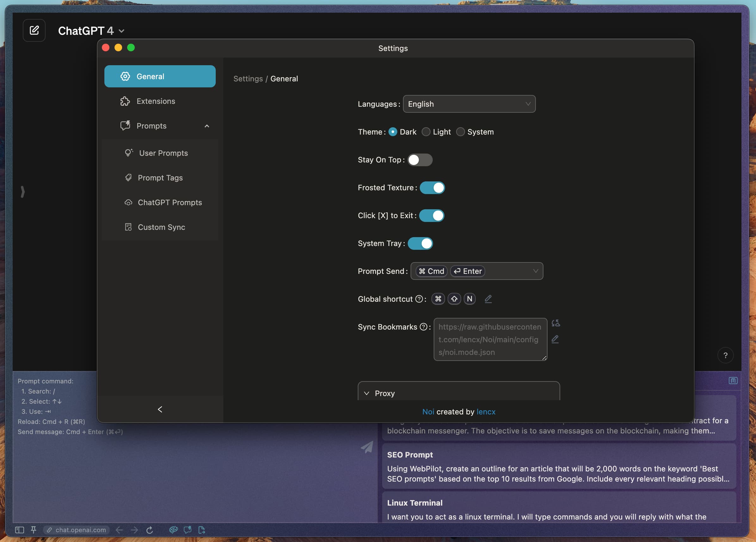Select the Light theme radio button
756x542 pixels.
coord(426,132)
